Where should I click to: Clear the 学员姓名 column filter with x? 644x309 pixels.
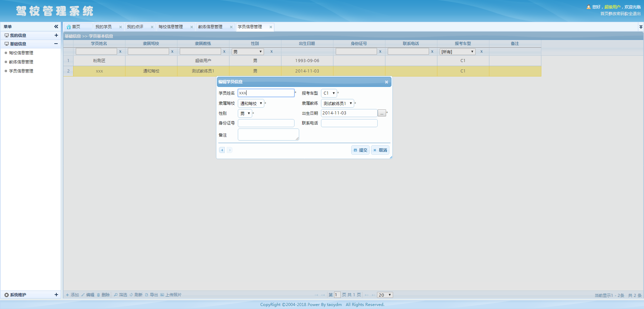[120, 52]
